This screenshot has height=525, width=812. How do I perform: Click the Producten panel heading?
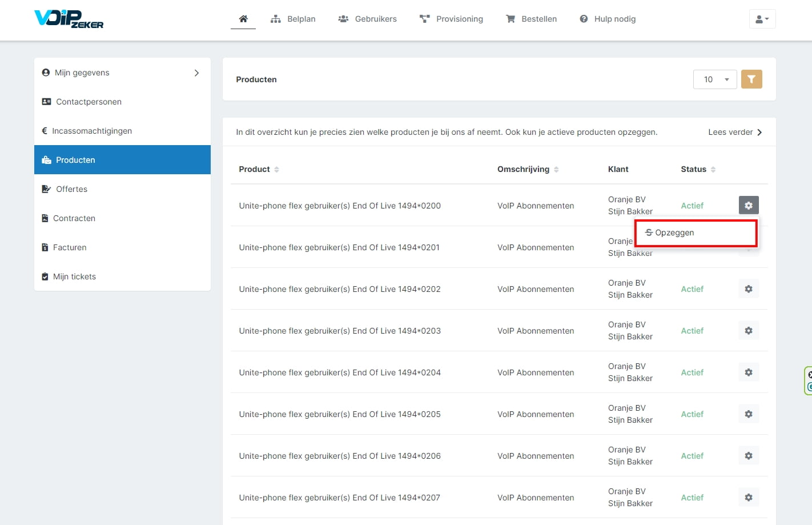256,79
